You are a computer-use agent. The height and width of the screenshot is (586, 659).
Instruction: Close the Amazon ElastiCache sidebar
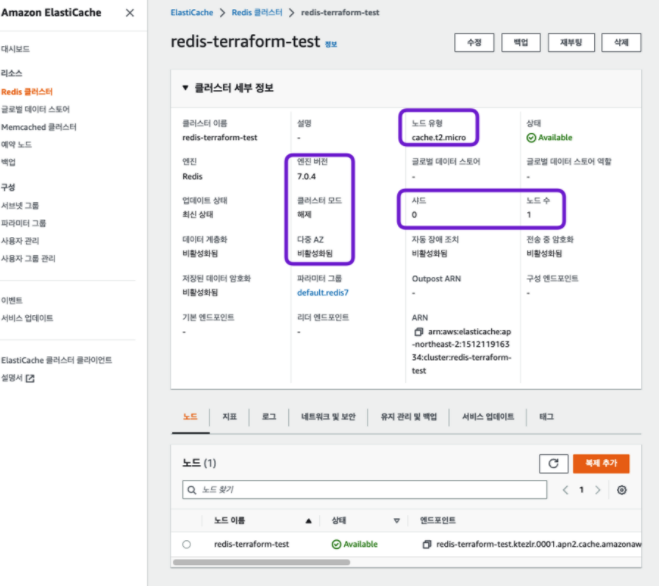(x=130, y=13)
